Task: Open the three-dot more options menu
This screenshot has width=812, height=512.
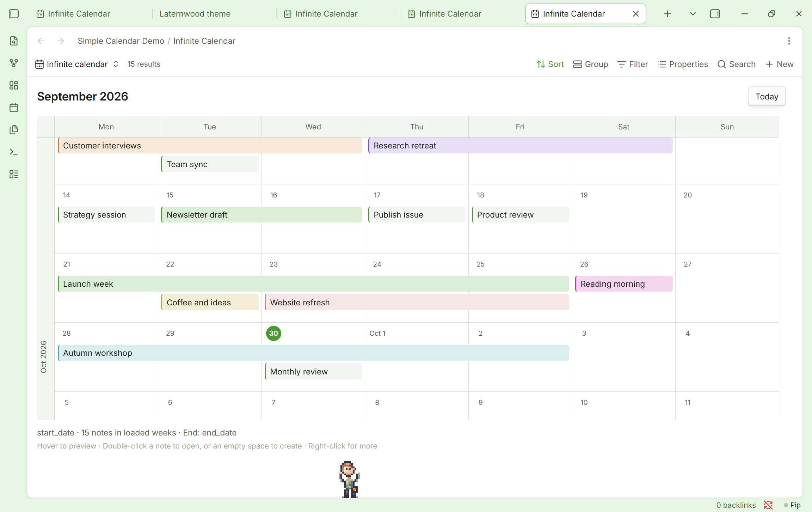Action: 789,41
